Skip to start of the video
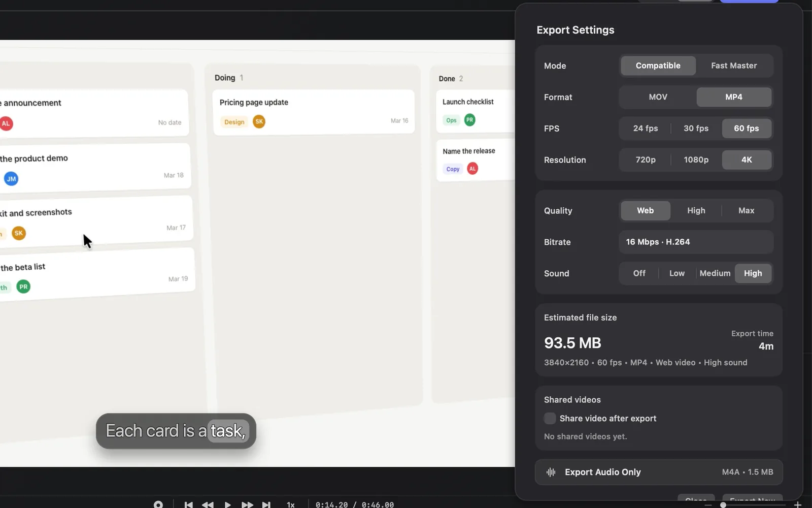812x508 pixels. coord(188,504)
